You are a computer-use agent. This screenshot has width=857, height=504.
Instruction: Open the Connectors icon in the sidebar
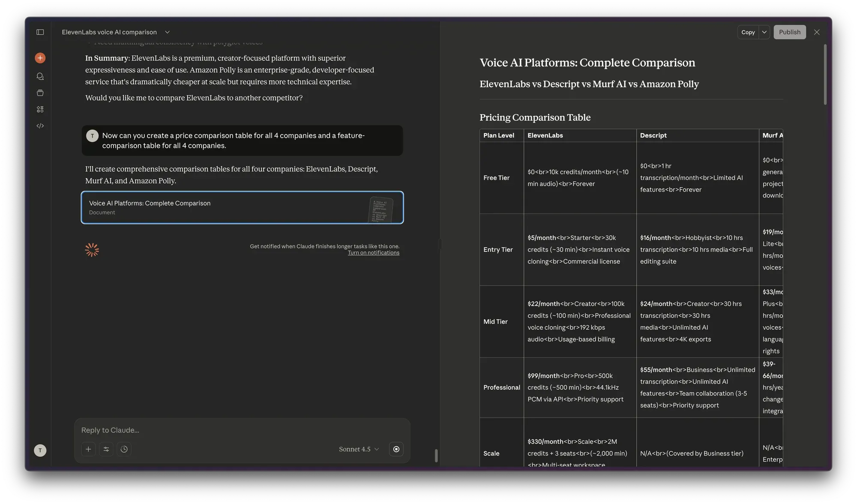pos(40,109)
